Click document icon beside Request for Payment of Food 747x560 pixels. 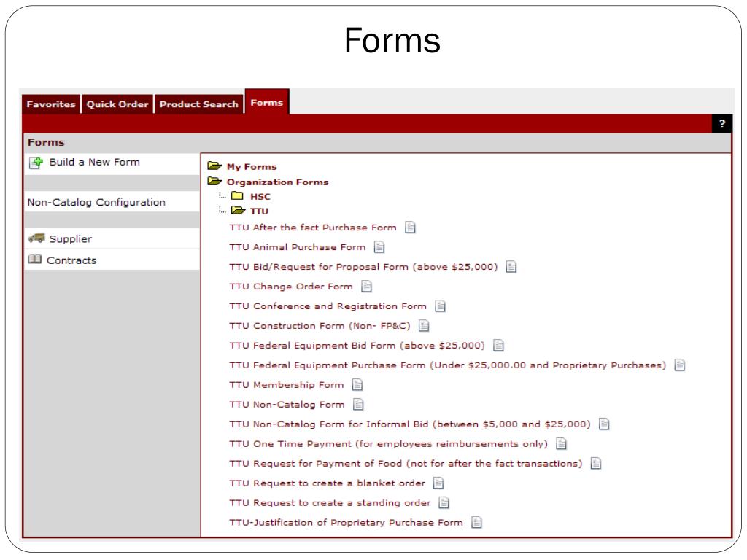596,463
